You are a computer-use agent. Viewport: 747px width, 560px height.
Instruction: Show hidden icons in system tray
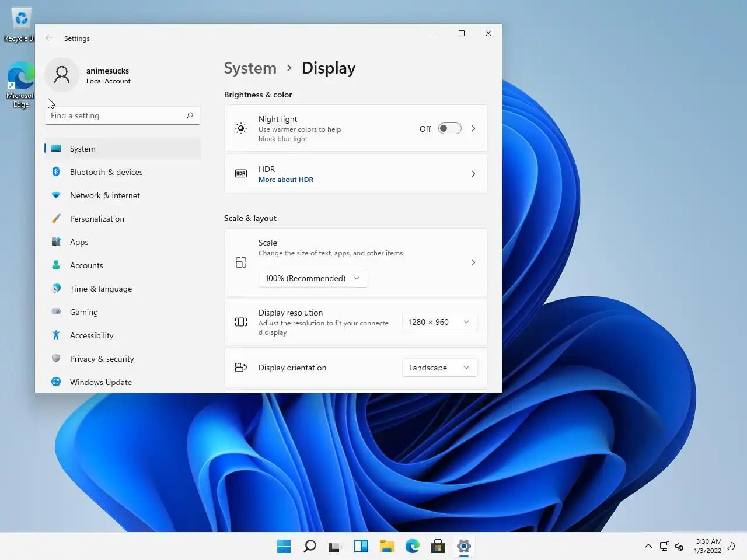point(648,546)
